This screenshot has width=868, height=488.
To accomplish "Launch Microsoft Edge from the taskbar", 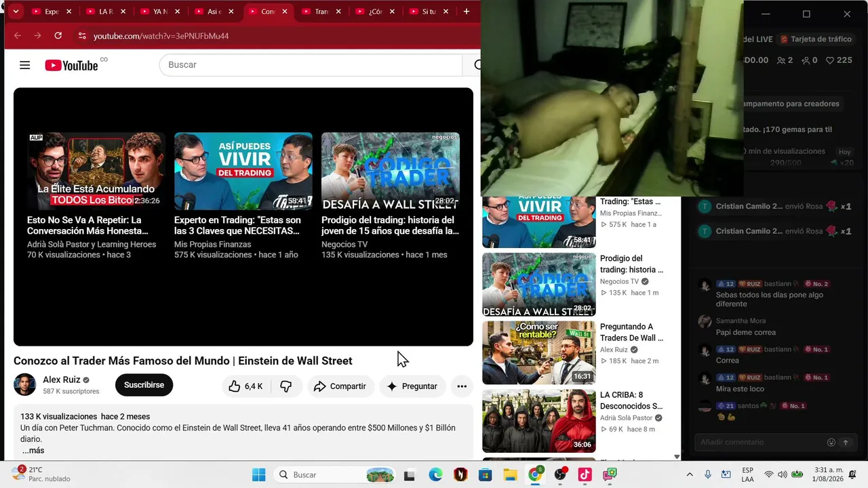I will click(x=435, y=475).
